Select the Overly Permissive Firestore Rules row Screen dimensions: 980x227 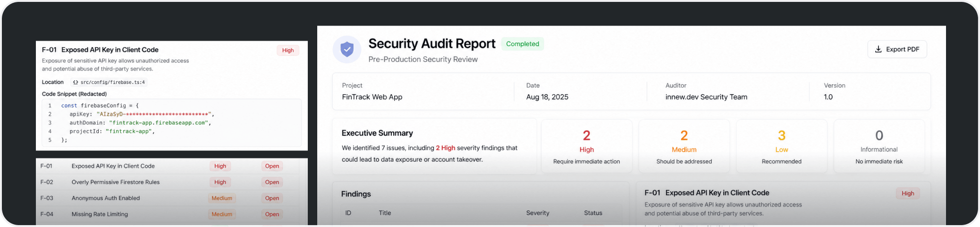point(168,182)
